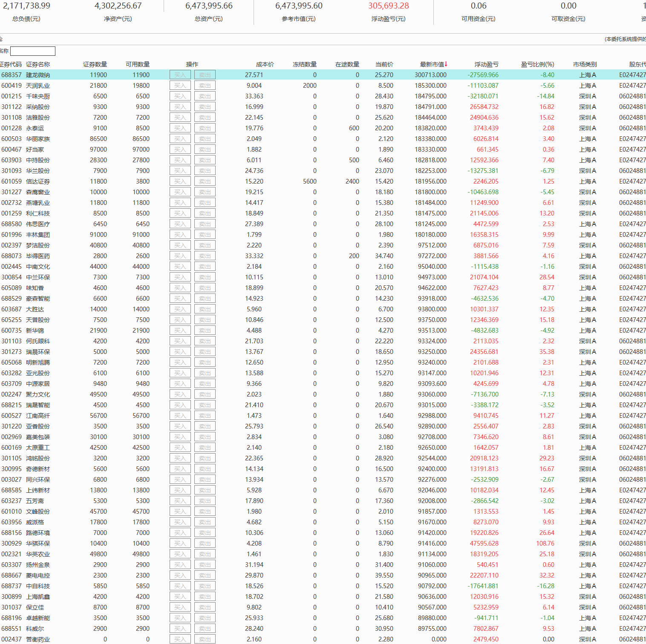Select stock code 301103 何氏眼科
Viewport: 646px width, 644px height.
[12, 341]
